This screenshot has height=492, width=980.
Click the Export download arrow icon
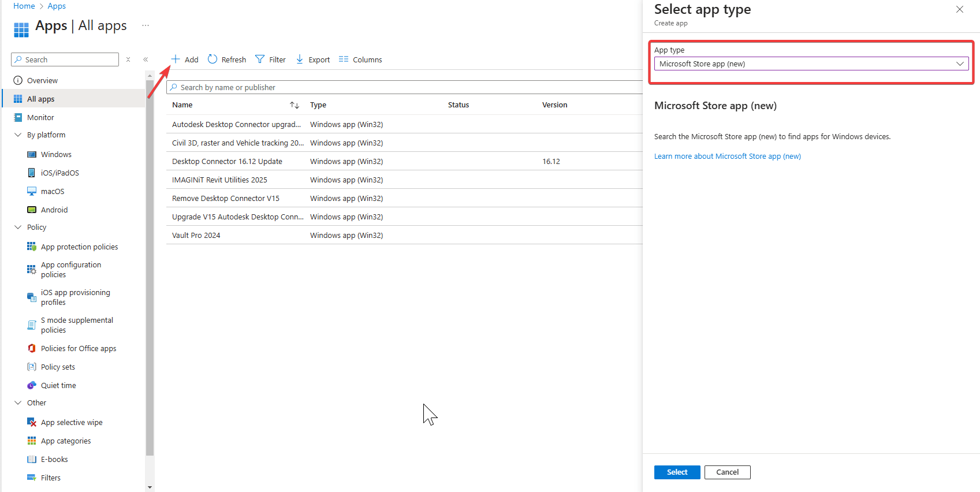(x=300, y=59)
